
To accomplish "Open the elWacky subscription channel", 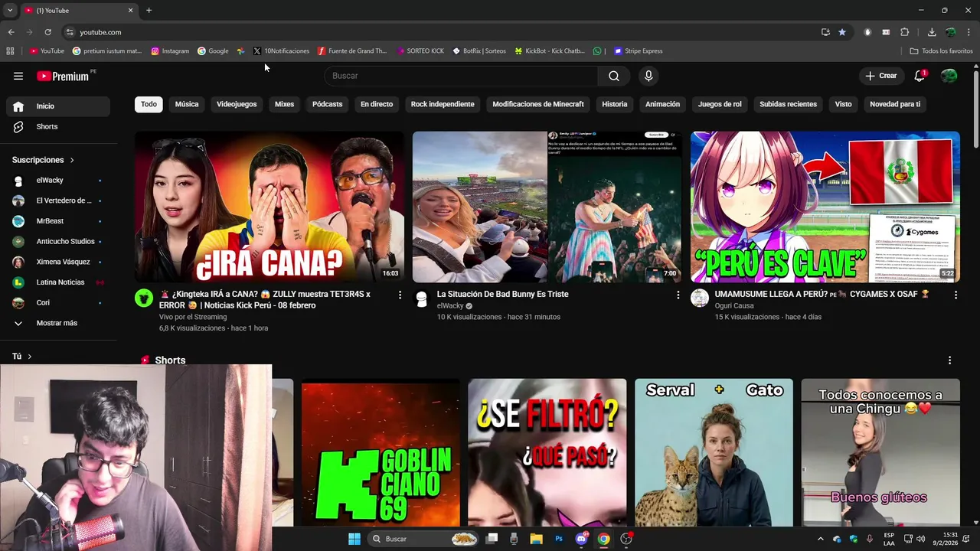I will 58,181.
